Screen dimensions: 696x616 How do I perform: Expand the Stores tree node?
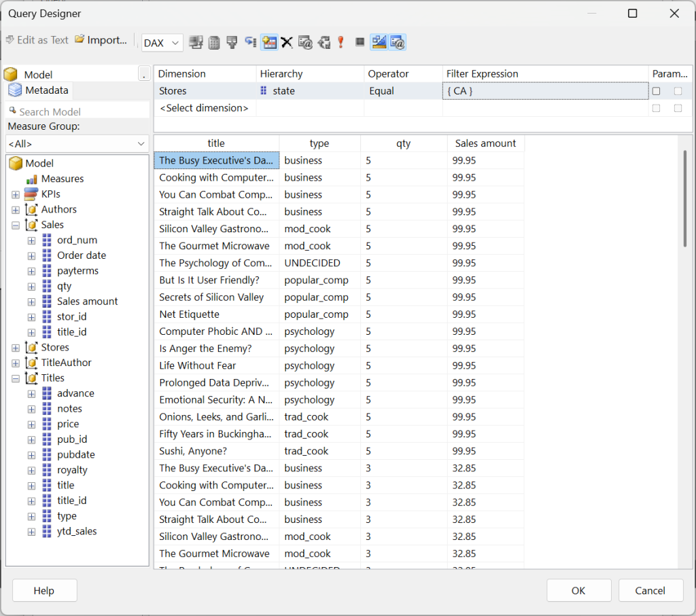coord(16,348)
